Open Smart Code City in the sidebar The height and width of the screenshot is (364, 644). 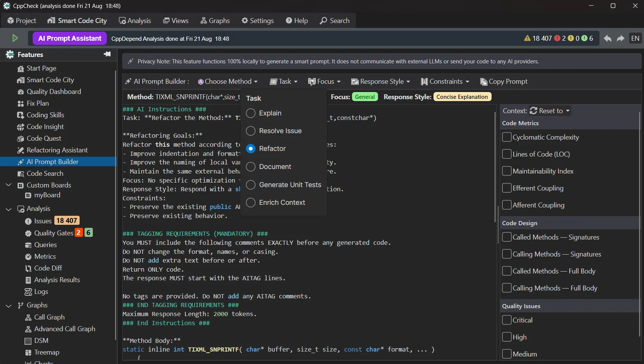(x=46, y=80)
